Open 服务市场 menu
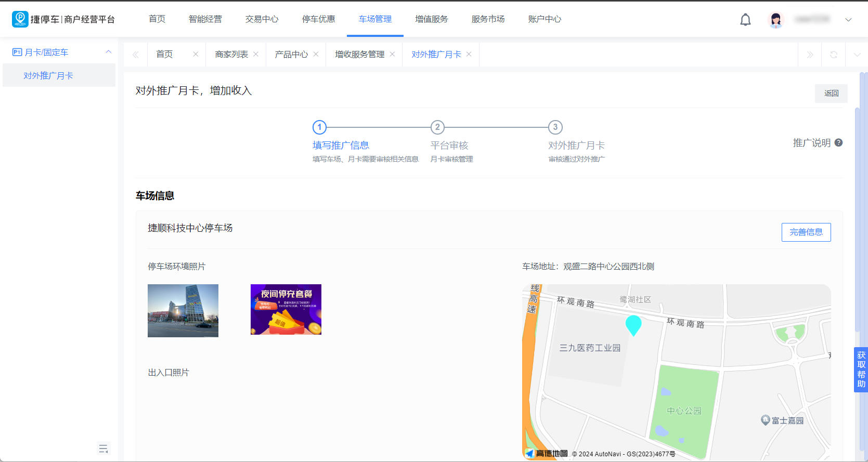Screen dimensions: 868x462 pos(488,19)
